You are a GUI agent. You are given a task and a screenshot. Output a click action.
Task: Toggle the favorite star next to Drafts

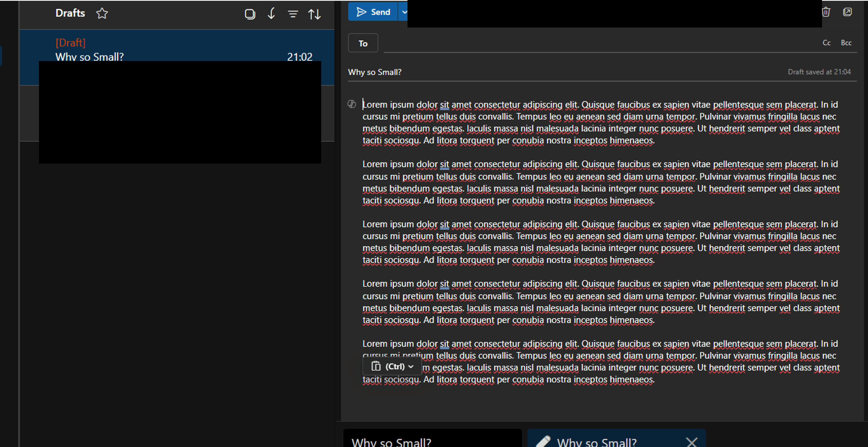point(102,13)
